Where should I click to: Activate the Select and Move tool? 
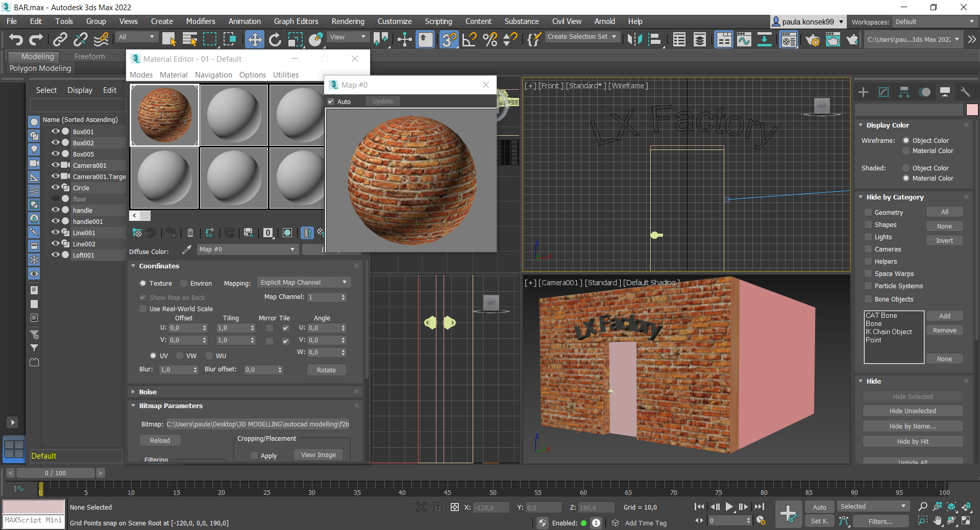[x=254, y=39]
